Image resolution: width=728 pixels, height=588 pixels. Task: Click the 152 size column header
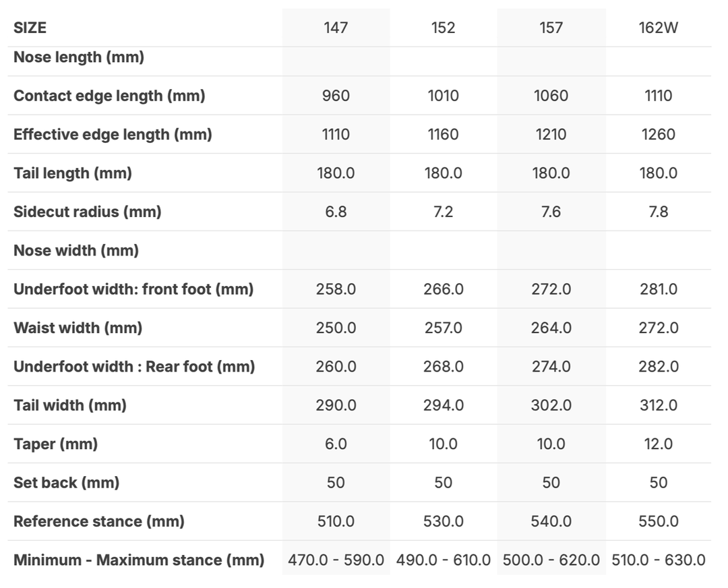pos(443,28)
